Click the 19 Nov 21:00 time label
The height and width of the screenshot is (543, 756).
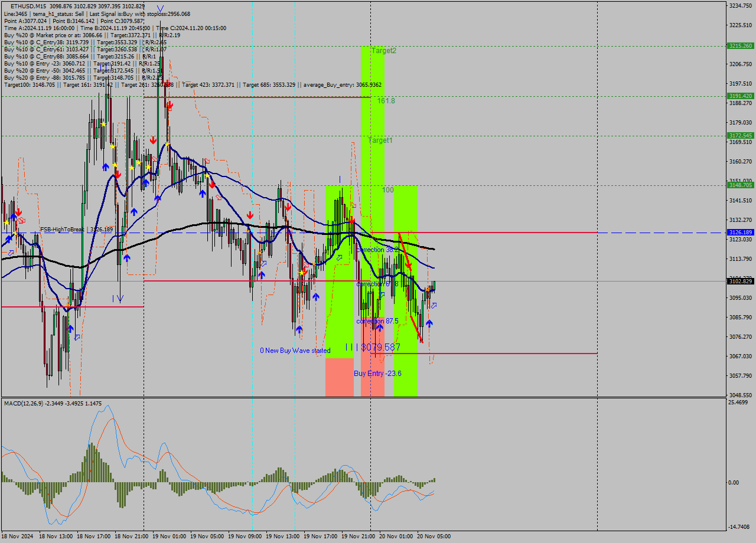(359, 537)
